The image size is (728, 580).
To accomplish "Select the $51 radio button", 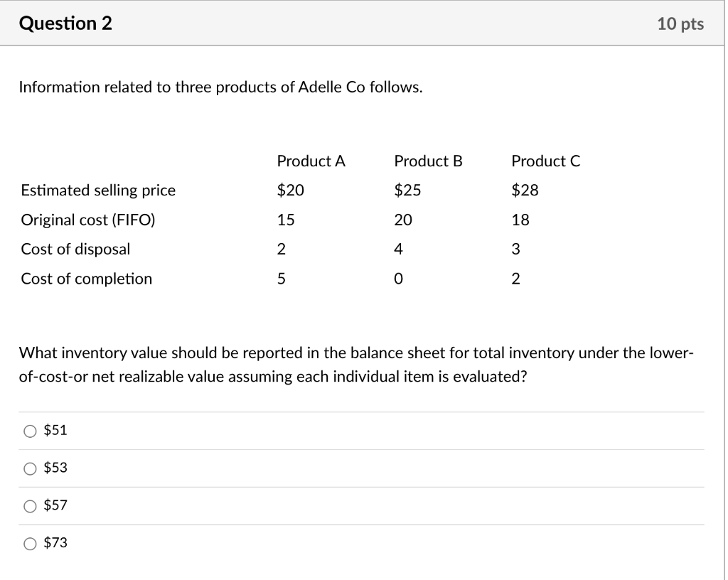I will 30,430.
